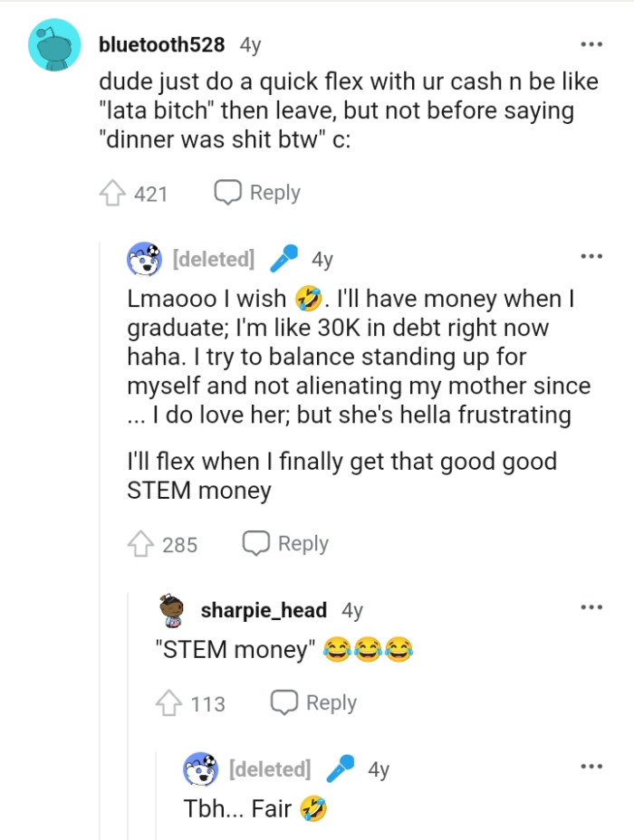The height and width of the screenshot is (840, 634).
Task: Click the reply icon under the STEM money comment
Action: click(255, 543)
